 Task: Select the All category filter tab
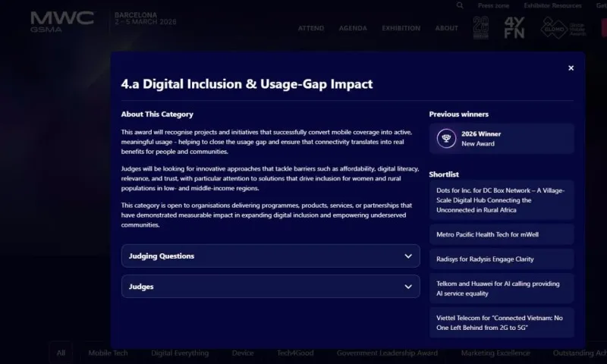61,353
